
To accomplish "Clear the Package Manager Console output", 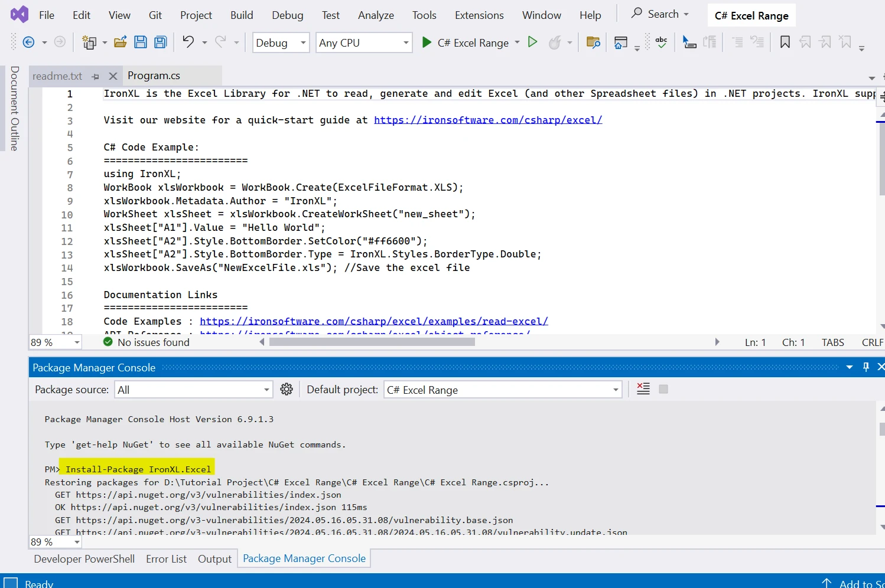I will tap(643, 389).
